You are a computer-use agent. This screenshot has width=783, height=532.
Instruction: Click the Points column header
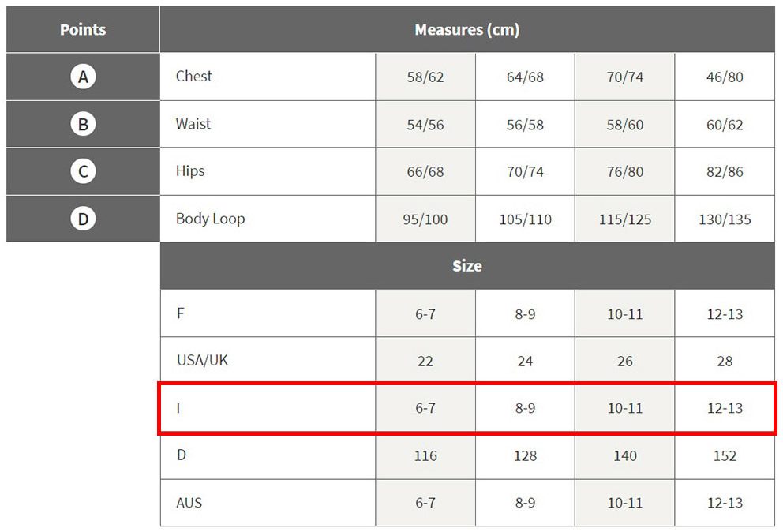click(x=83, y=30)
